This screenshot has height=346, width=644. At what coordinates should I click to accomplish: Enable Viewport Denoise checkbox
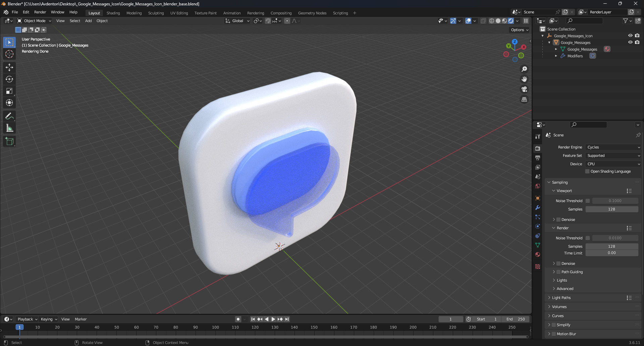coord(558,220)
